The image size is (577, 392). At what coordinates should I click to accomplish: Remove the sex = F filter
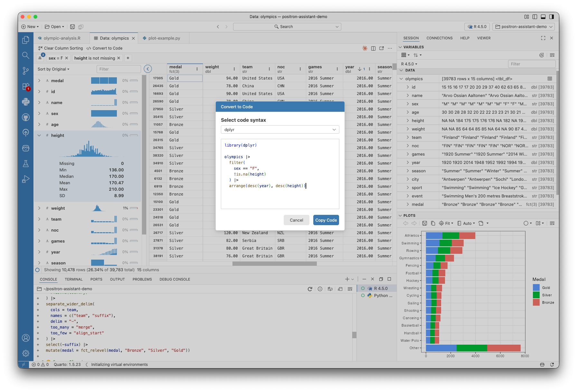[x=67, y=58]
